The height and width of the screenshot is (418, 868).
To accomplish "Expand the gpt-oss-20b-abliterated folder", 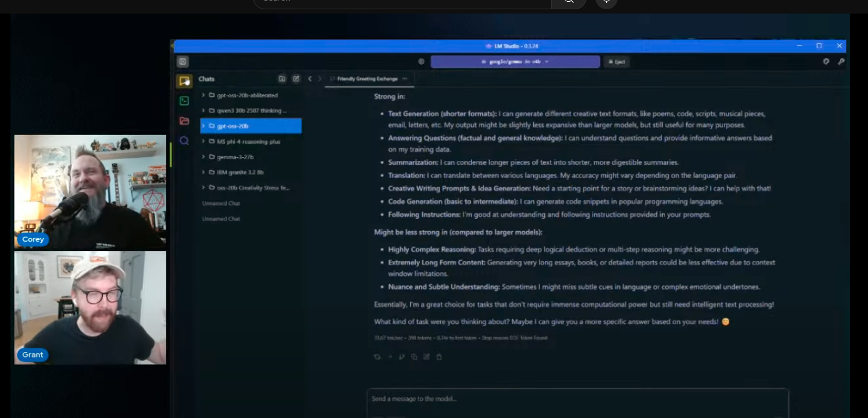I will pyautogui.click(x=203, y=95).
